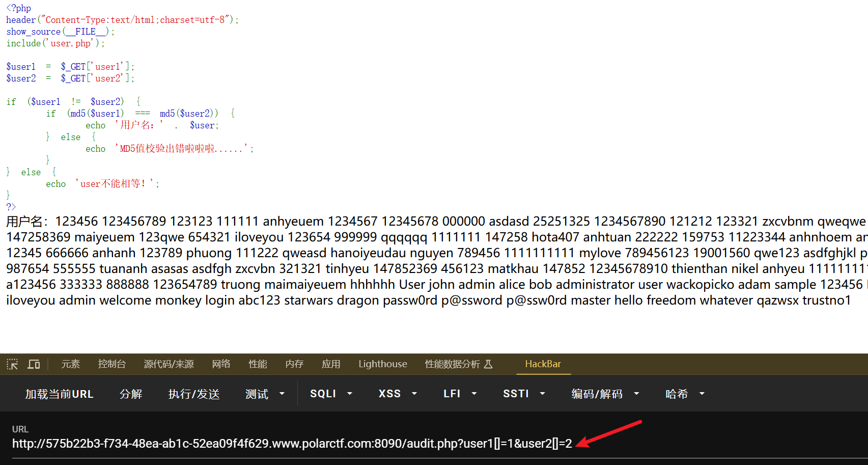Click the inspect element picker icon
The height and width of the screenshot is (465, 868).
tap(12, 364)
